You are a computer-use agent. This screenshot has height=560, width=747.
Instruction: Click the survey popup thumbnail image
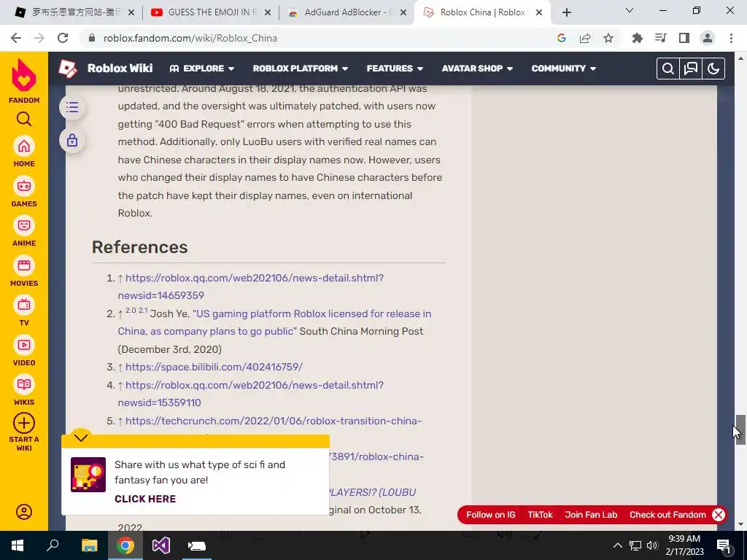coord(88,475)
